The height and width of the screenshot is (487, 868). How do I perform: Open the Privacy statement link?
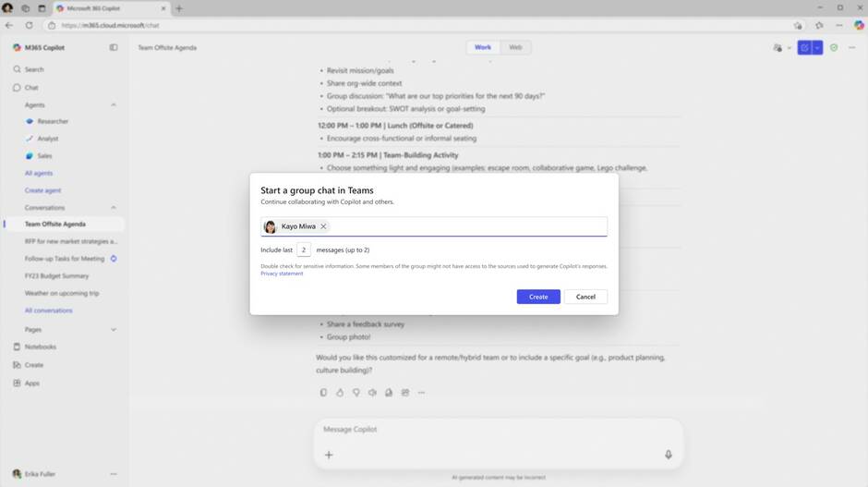[282, 274]
